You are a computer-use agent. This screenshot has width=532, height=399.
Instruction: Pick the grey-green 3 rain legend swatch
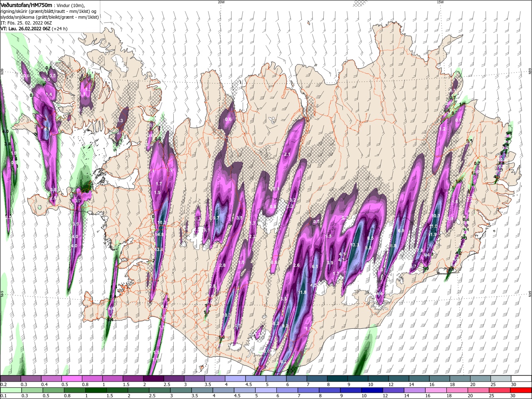coord(180,390)
